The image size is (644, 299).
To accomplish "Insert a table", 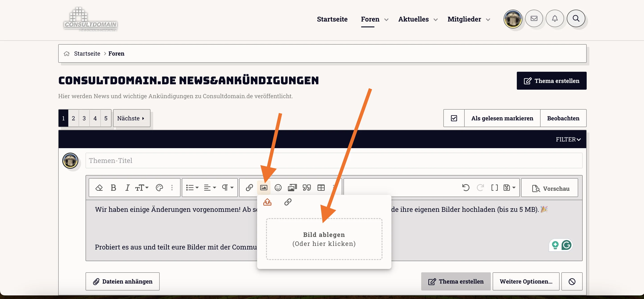I will (x=321, y=188).
